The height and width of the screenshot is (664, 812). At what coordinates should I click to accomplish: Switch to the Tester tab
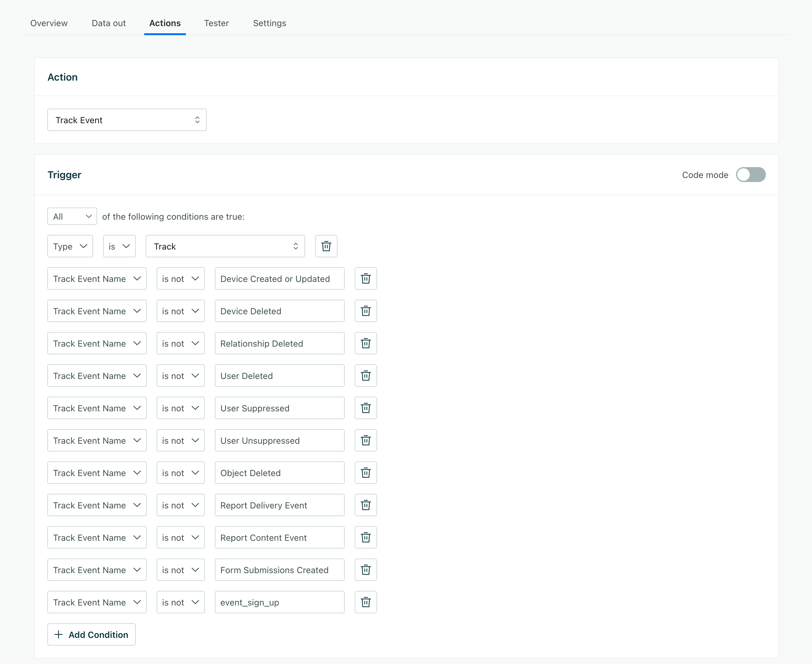click(x=216, y=23)
